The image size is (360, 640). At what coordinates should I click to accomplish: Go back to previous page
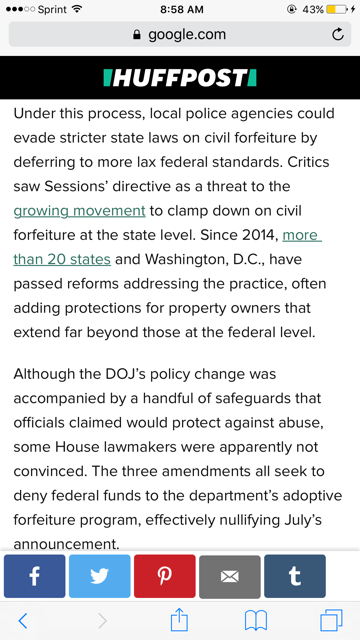(x=23, y=621)
